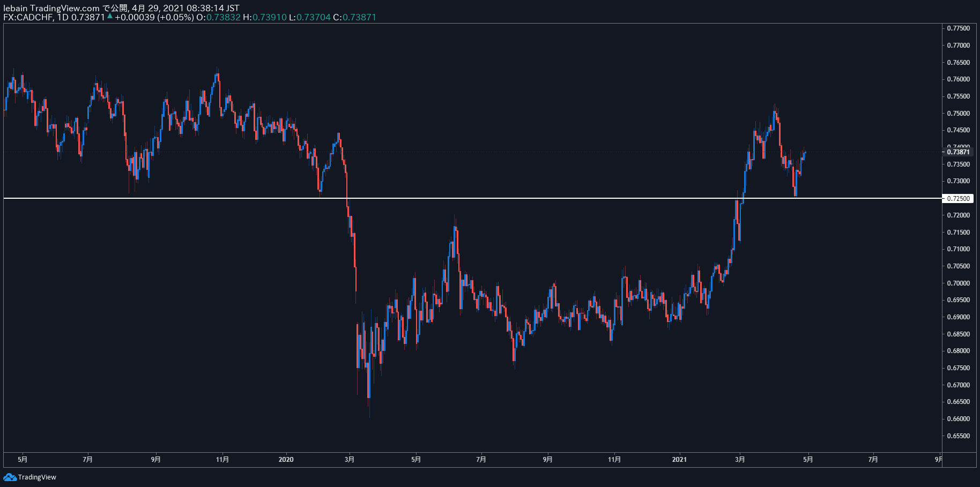Viewport: 980px width, 487px height.
Task: Click the first 7月 time axis label
Action: coord(88,459)
